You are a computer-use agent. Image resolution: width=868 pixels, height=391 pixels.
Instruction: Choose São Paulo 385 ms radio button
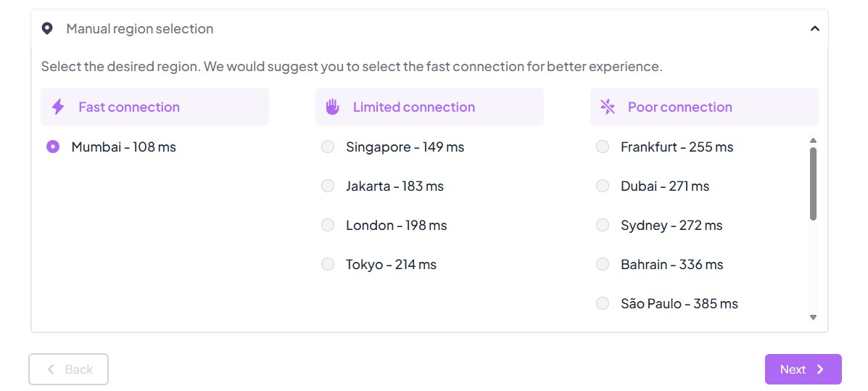point(603,304)
